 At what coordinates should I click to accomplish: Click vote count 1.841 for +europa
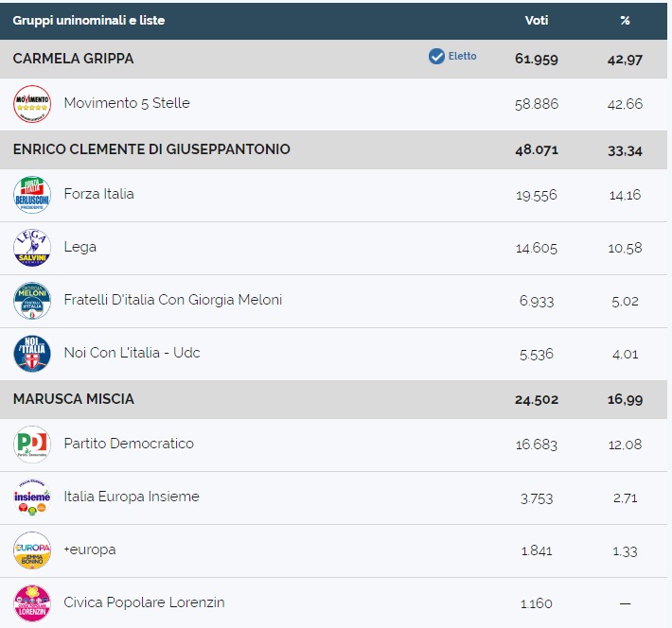(x=537, y=550)
